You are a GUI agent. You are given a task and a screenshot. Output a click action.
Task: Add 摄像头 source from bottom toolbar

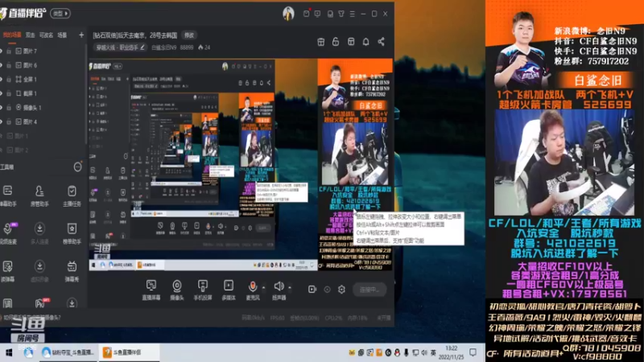177,290
